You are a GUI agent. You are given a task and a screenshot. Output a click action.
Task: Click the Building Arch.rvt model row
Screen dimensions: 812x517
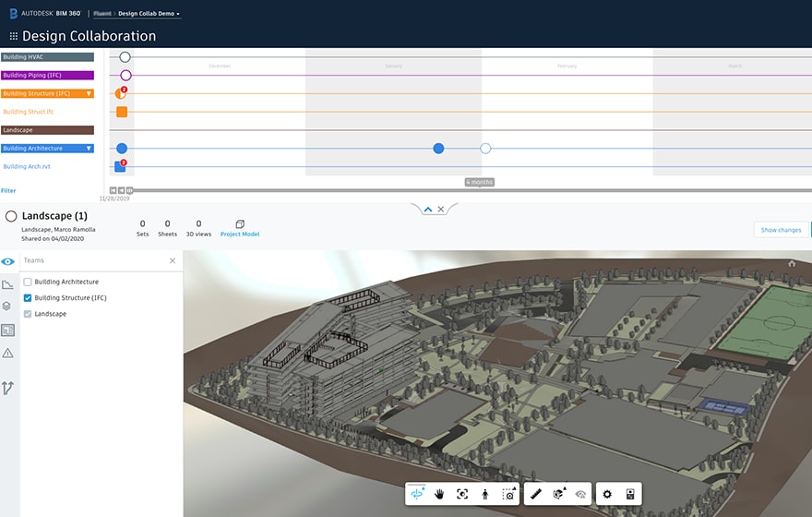coord(27,167)
